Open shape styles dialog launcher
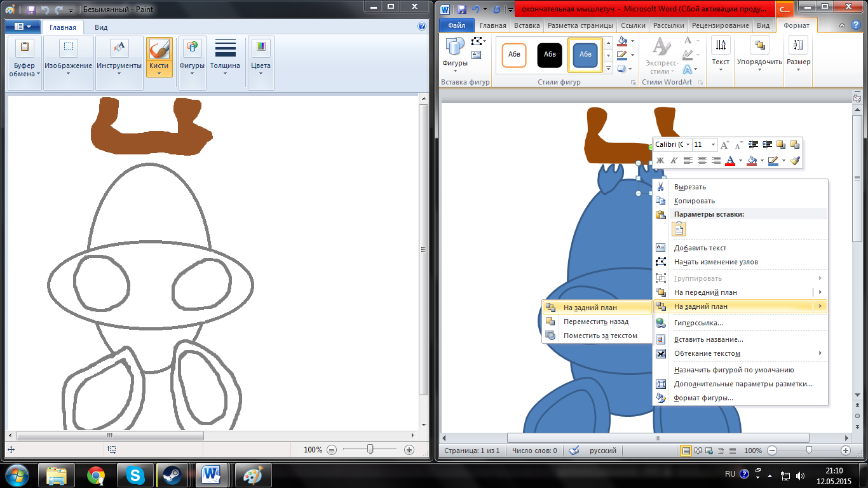This screenshot has width=868, height=488. coord(633,83)
